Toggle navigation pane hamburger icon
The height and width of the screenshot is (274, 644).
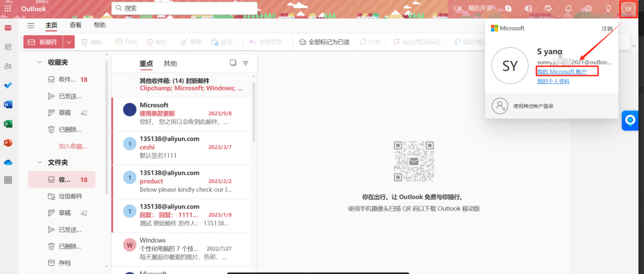[31, 25]
